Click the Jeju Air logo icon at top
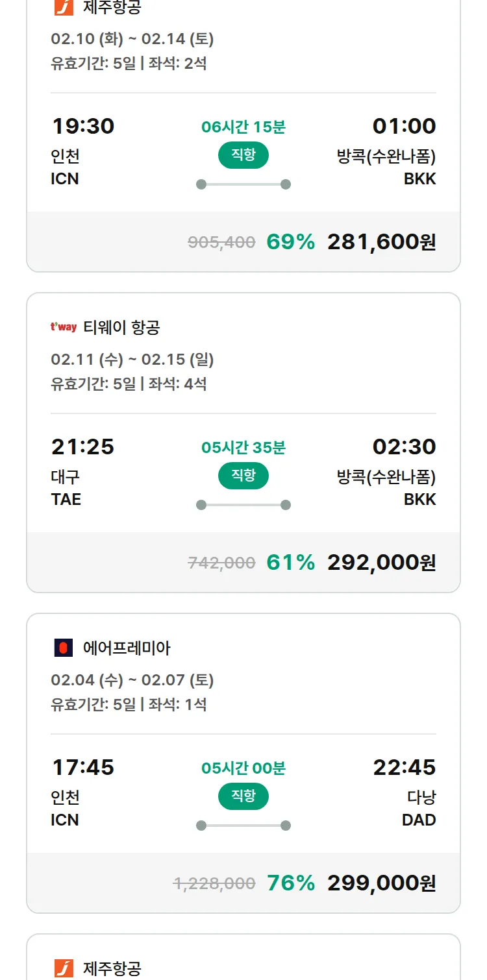 (x=64, y=8)
